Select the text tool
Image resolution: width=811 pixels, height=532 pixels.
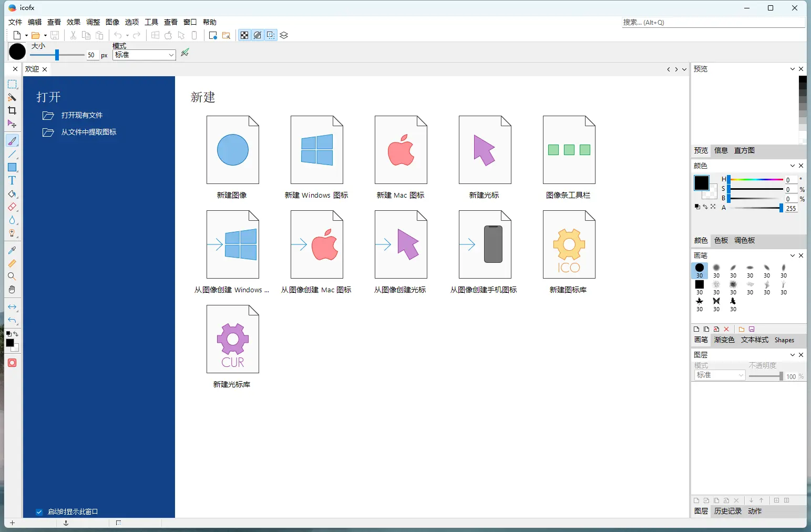tap(12, 180)
